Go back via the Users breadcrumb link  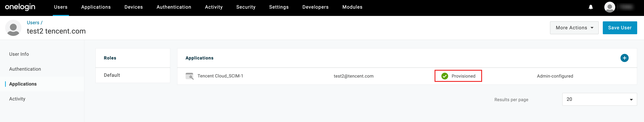click(33, 23)
